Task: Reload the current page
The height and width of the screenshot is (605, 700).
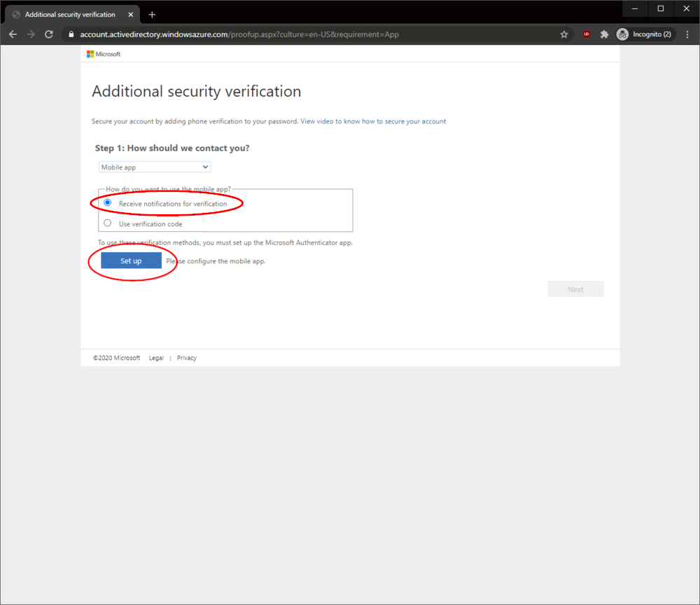Action: tap(49, 34)
